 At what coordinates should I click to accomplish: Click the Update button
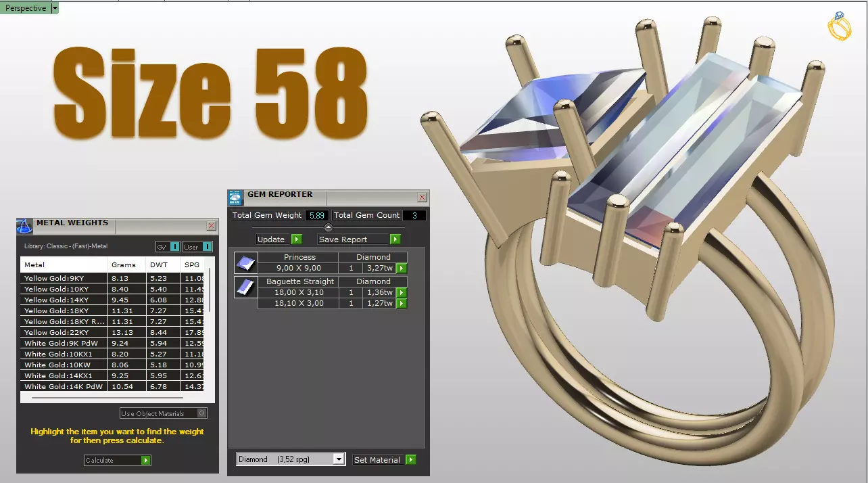point(273,239)
